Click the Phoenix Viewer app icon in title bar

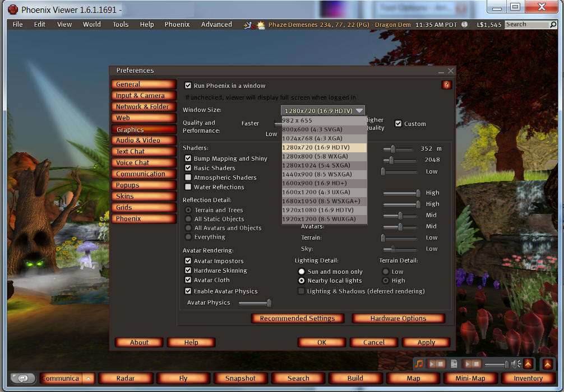12,10
